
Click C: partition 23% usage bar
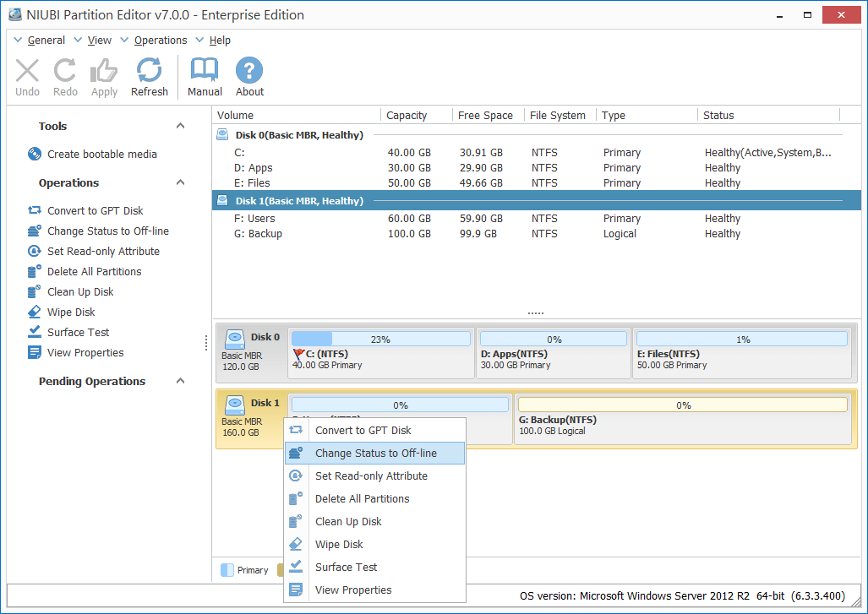pyautogui.click(x=381, y=339)
